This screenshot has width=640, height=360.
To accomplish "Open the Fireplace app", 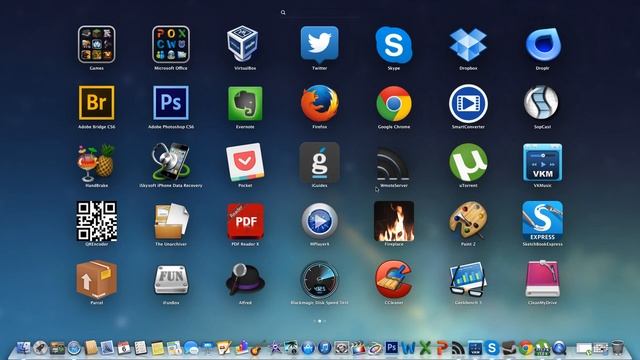I will point(394,221).
